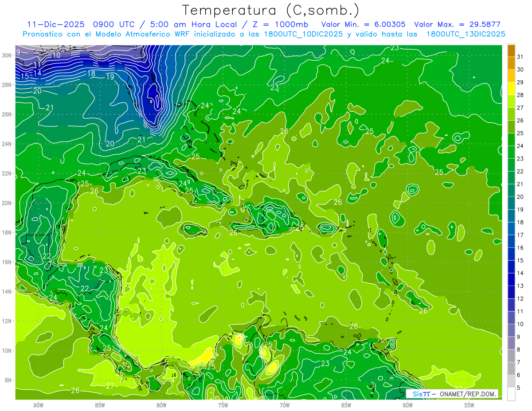Screen dimensions: 532x411
Task: Click the gray legend band between 6 and 7
Action: pyautogui.click(x=511, y=369)
